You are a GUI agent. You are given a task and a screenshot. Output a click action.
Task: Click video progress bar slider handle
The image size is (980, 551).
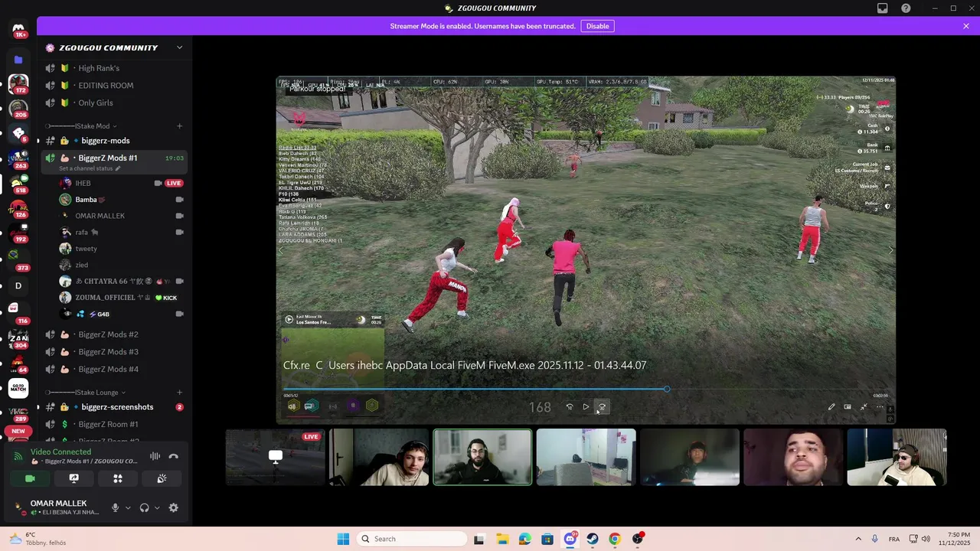[x=667, y=389]
